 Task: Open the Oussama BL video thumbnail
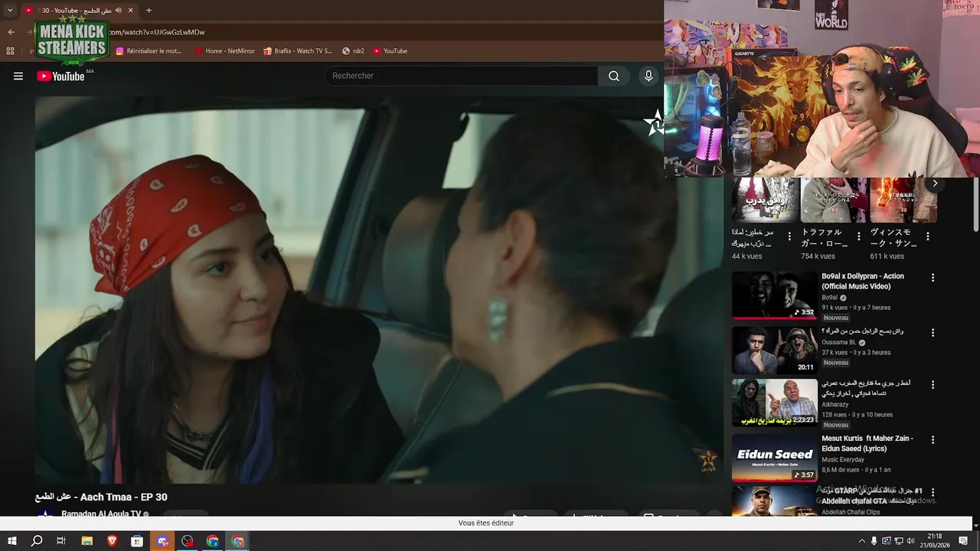pos(775,350)
